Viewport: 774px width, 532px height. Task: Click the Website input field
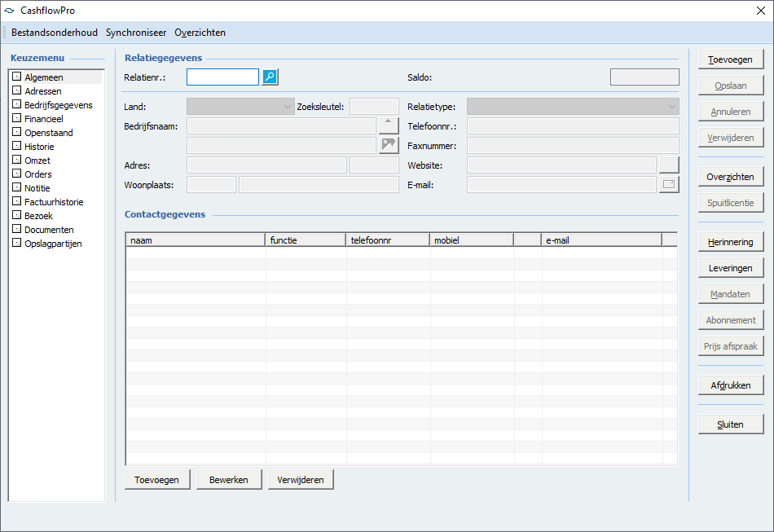[x=561, y=165]
